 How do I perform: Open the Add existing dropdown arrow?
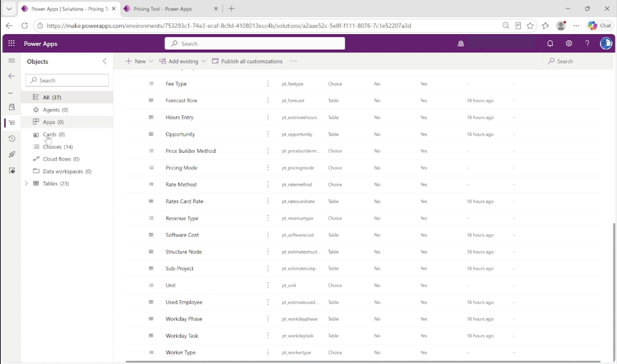(204, 61)
